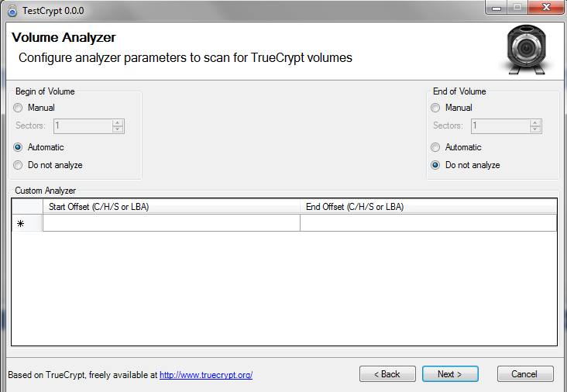This screenshot has width=567, height=392.
Task: Select Automatic under Begin of Volume
Action: click(x=18, y=147)
